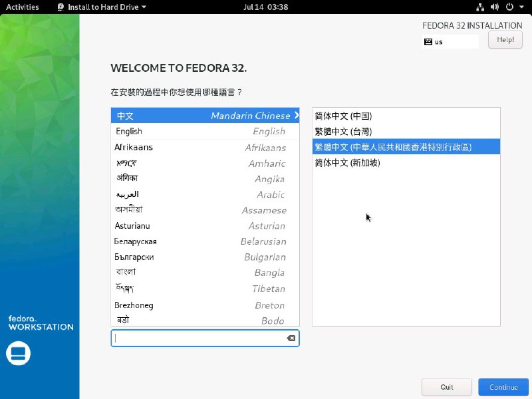Select Bulgarian in the language list
The image size is (532, 399).
(205, 257)
